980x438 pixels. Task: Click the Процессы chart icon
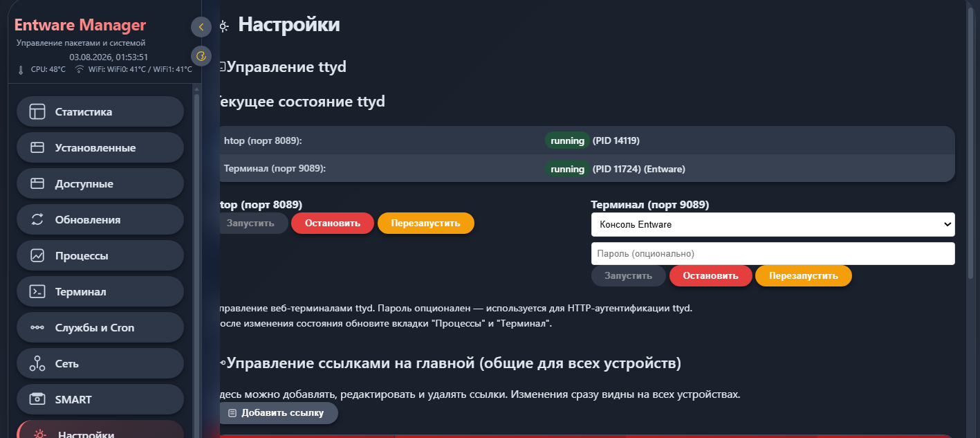pyautogui.click(x=37, y=255)
